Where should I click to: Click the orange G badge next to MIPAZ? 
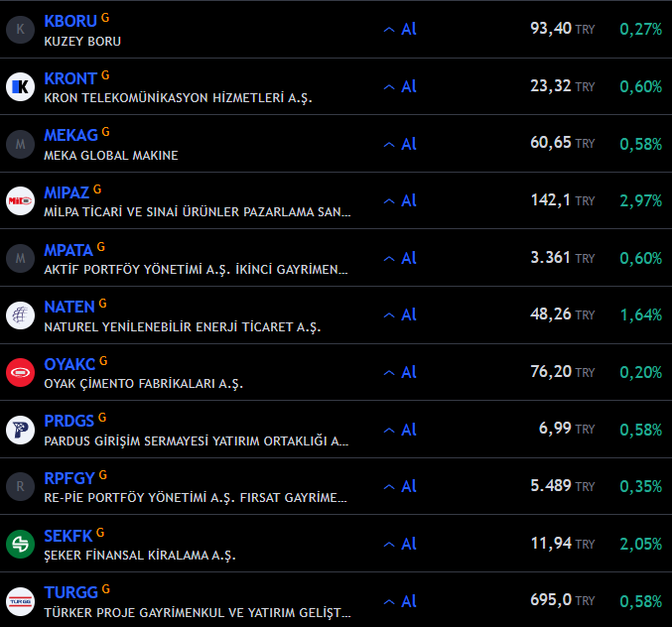[x=97, y=189]
